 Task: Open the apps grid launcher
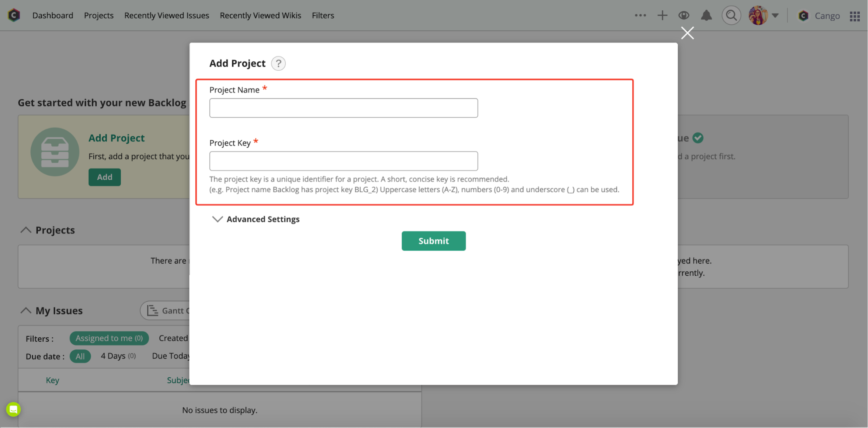coord(855,16)
